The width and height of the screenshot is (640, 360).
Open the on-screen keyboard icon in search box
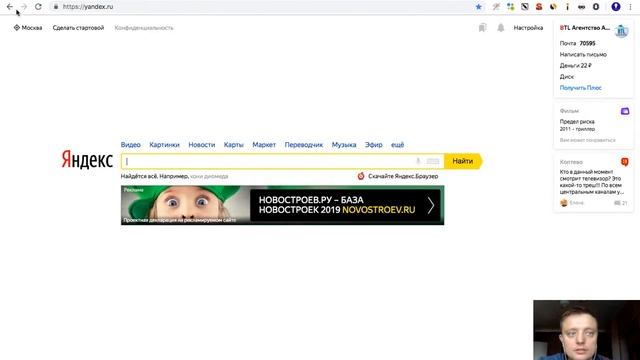coord(433,161)
